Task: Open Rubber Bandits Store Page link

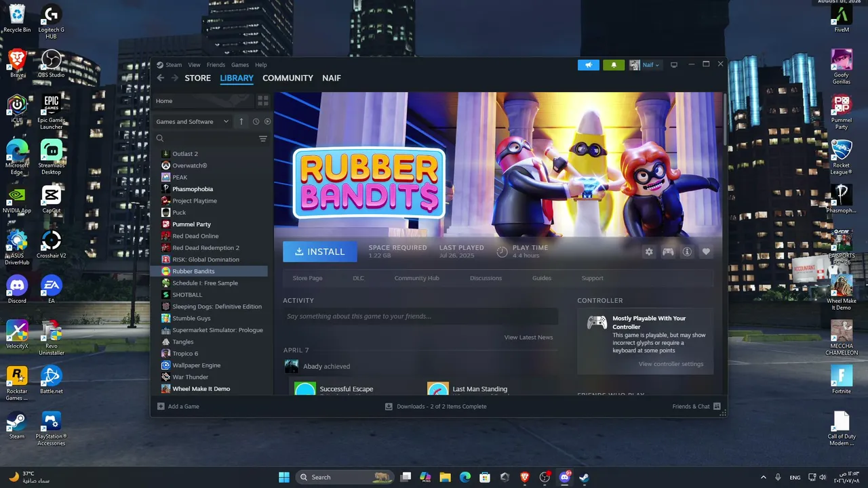Action: click(x=307, y=278)
